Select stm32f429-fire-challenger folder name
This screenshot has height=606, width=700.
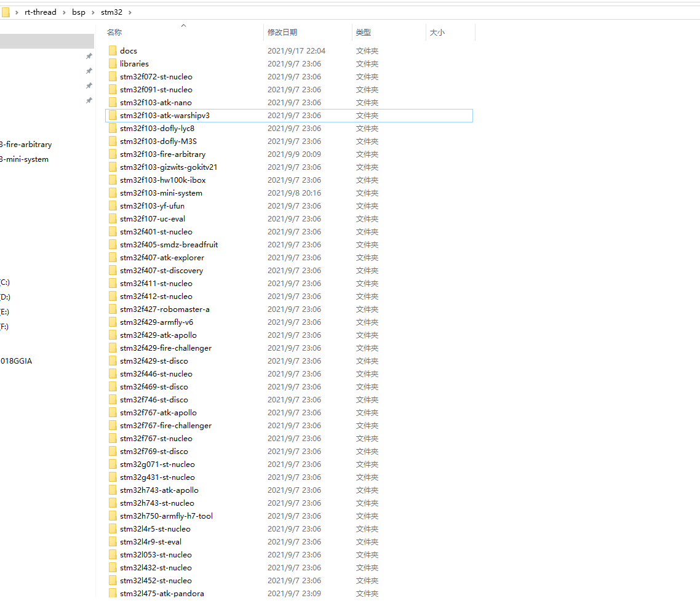tap(165, 348)
